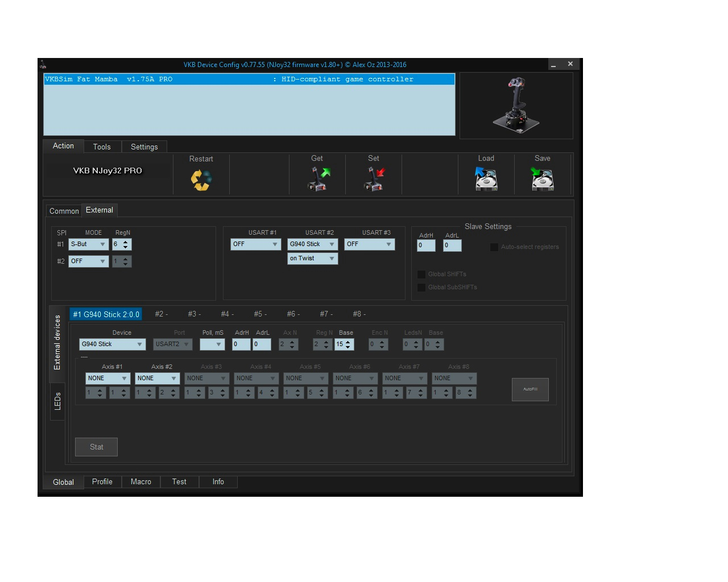Select the External devices vertical tab
This screenshot has height=582, width=728.
(57, 343)
